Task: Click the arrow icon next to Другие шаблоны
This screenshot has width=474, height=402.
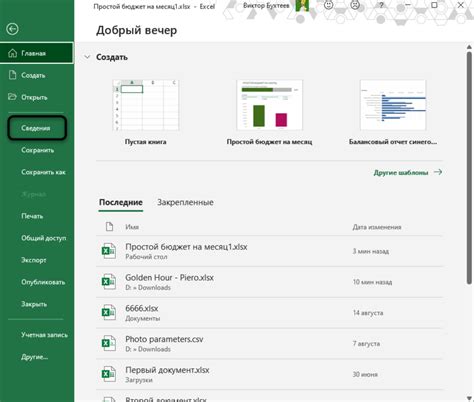Action: pyautogui.click(x=438, y=172)
